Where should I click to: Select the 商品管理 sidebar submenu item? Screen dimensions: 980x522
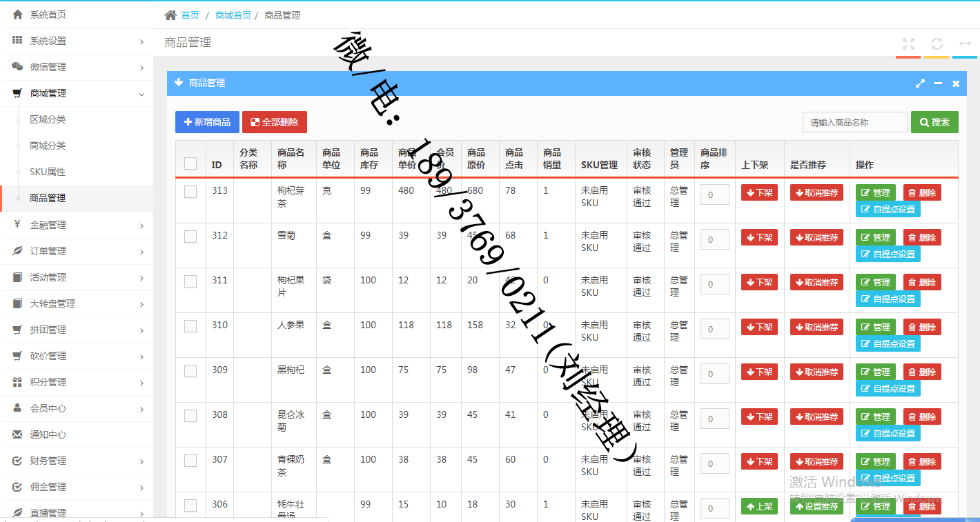48,198
